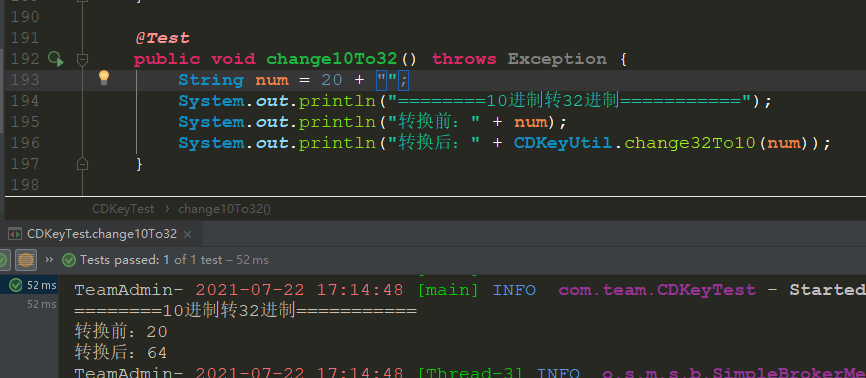Click the fold end marker at line 197
Image resolution: width=866 pixels, height=378 pixels.
click(x=82, y=164)
